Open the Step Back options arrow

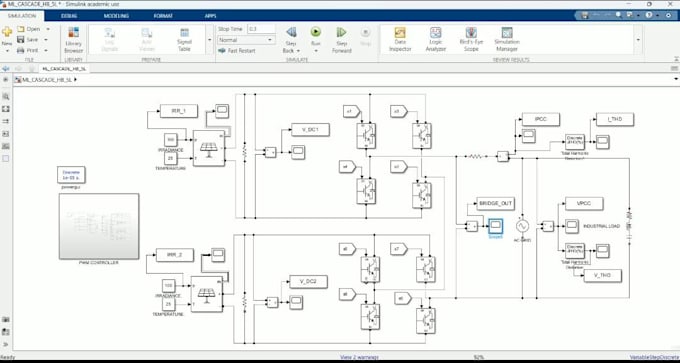coord(298,51)
